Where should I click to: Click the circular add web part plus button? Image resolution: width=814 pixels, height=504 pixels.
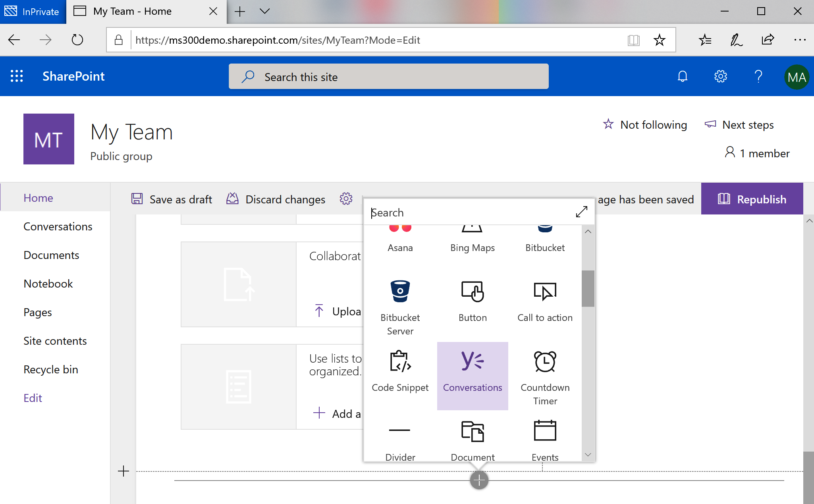[479, 480]
